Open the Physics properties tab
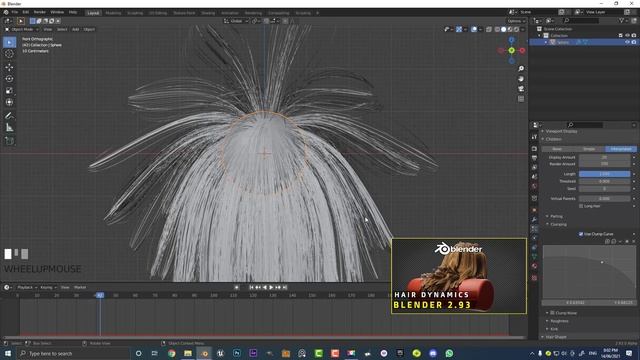Image resolution: width=640 pixels, height=360 pixels. pos(534,238)
